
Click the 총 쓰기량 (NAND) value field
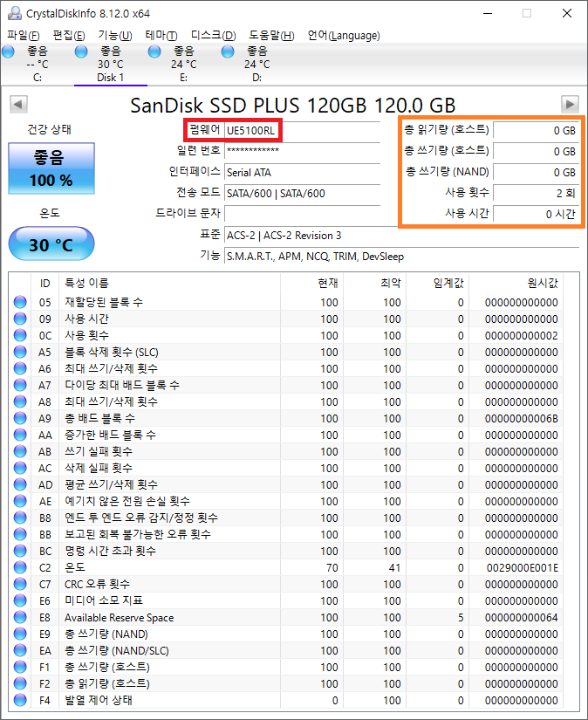point(537,172)
